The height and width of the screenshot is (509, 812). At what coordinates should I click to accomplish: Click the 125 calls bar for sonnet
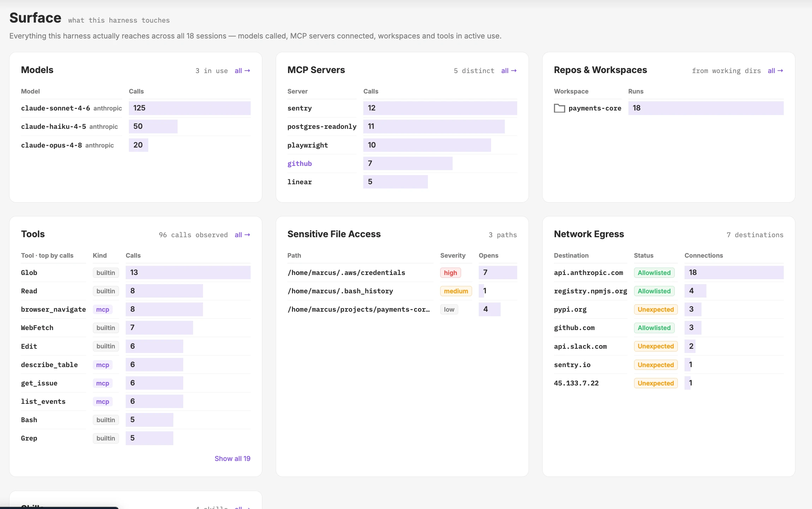click(190, 108)
